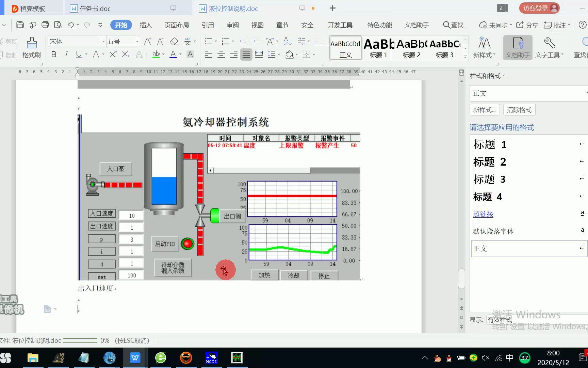Viewport: 588px width, 368px height.
Task: Apply 标题 1 style from gallery
Action: point(378,48)
